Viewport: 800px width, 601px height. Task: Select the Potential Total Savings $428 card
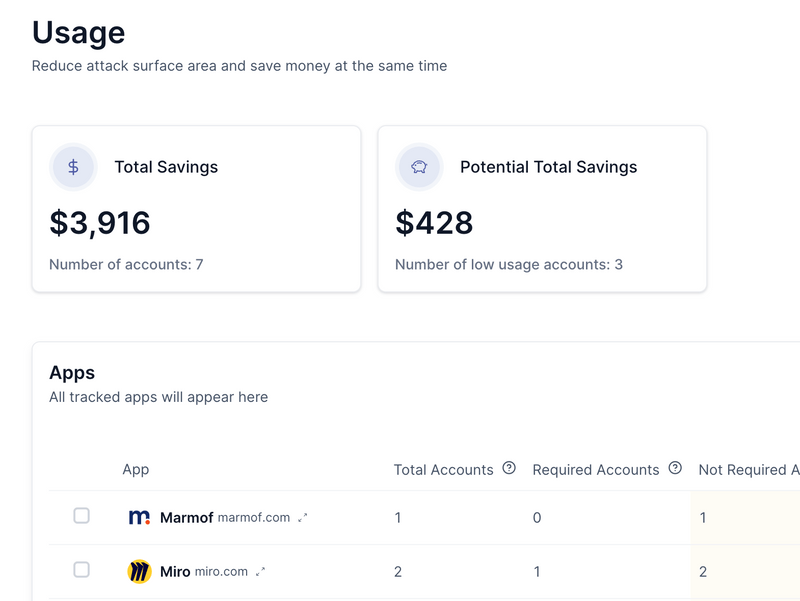[x=542, y=222]
